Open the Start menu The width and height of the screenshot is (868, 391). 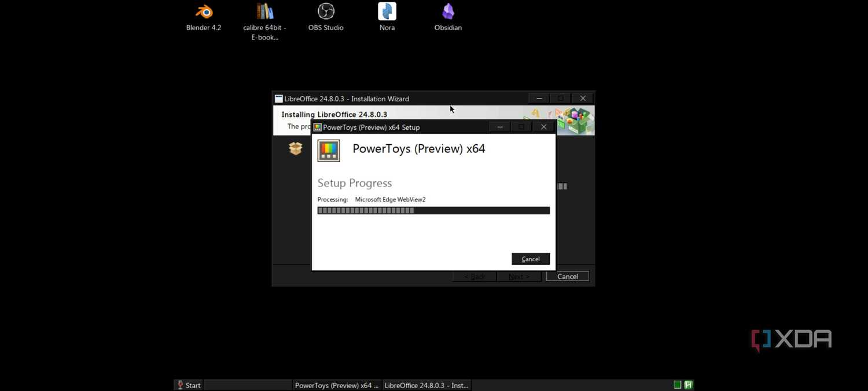click(x=189, y=385)
